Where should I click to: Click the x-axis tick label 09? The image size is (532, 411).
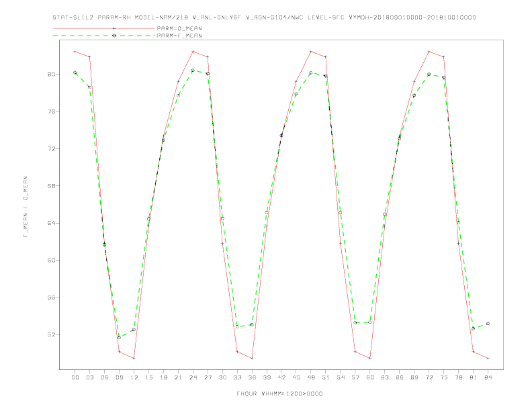click(119, 377)
